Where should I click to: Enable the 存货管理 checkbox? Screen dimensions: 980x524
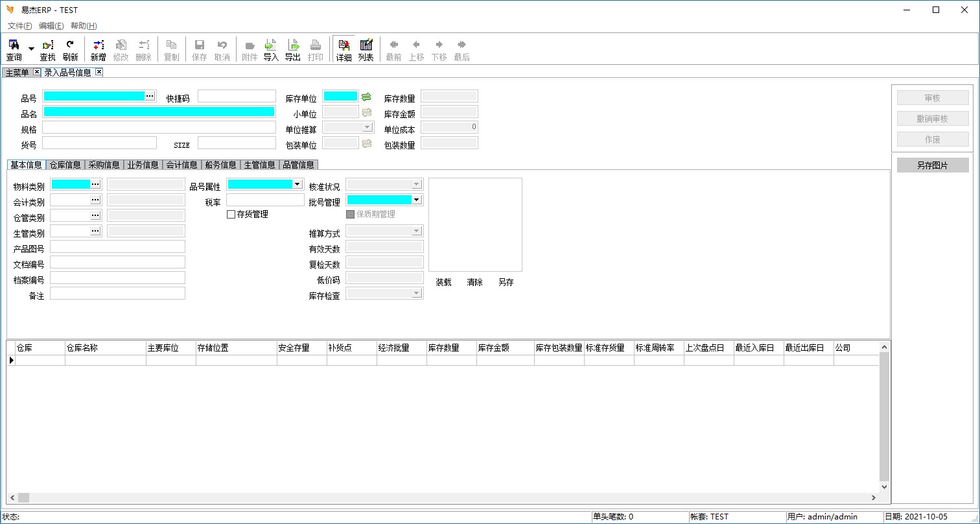(x=231, y=215)
